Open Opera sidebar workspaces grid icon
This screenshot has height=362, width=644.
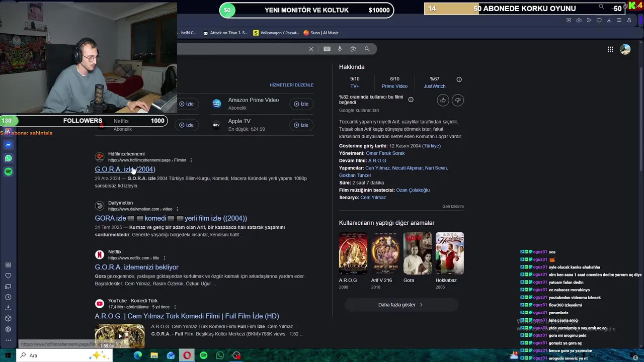click(8, 265)
